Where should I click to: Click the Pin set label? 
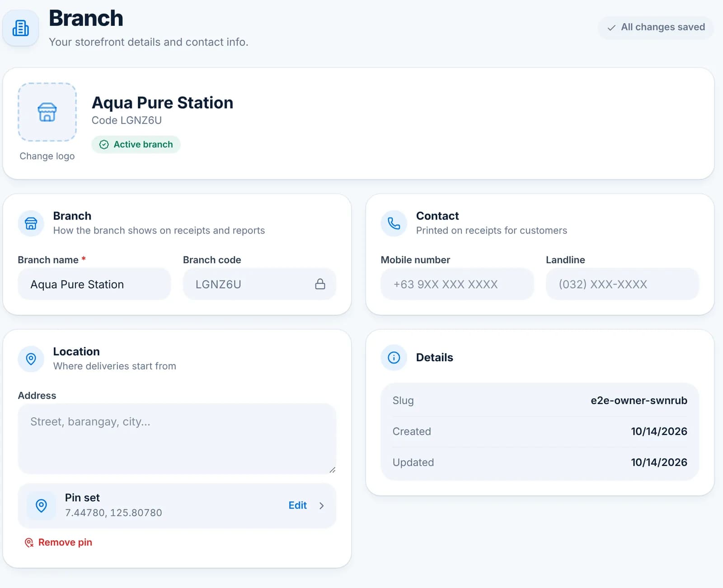82,498
